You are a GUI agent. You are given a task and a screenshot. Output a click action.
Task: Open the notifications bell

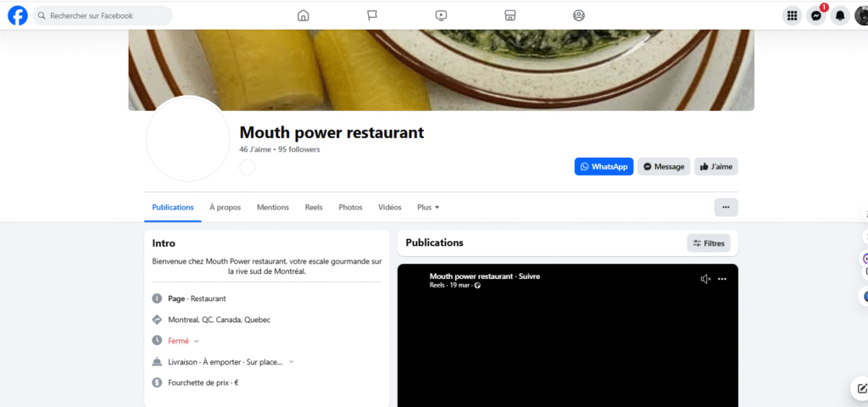(840, 15)
